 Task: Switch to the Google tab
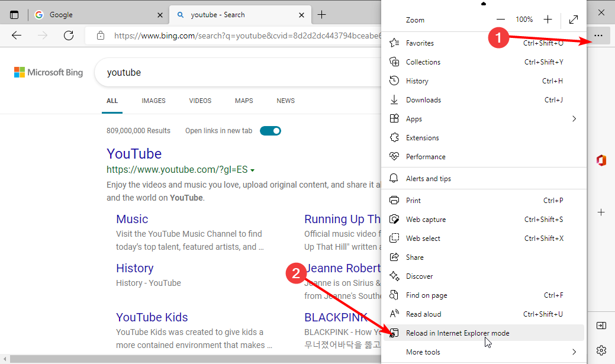coord(99,15)
